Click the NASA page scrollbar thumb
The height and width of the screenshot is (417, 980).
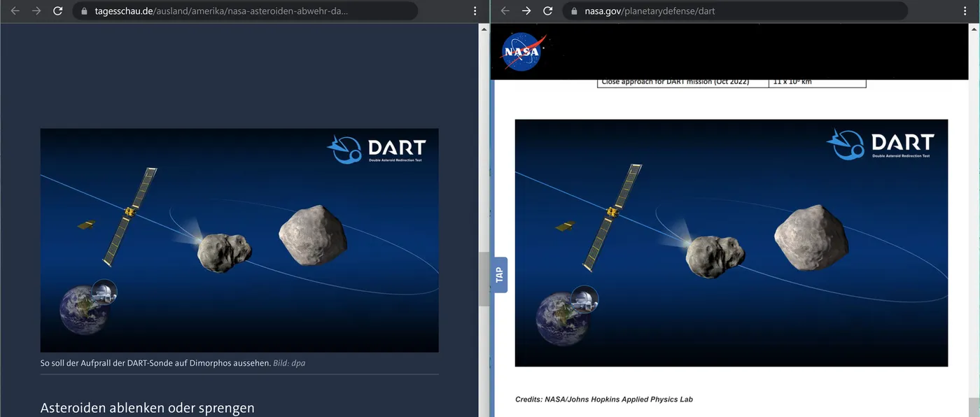click(974, 407)
